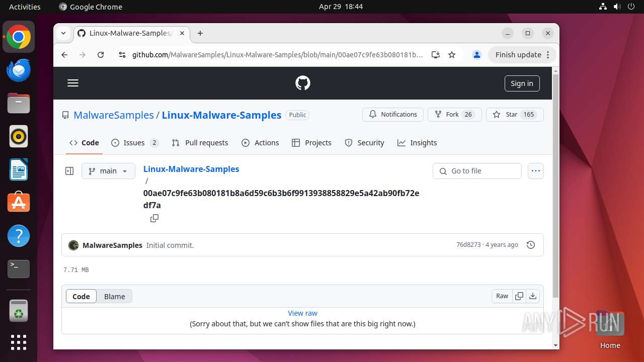Open Home folder desktop icon
Screen dimensions: 644x362
[610, 330]
